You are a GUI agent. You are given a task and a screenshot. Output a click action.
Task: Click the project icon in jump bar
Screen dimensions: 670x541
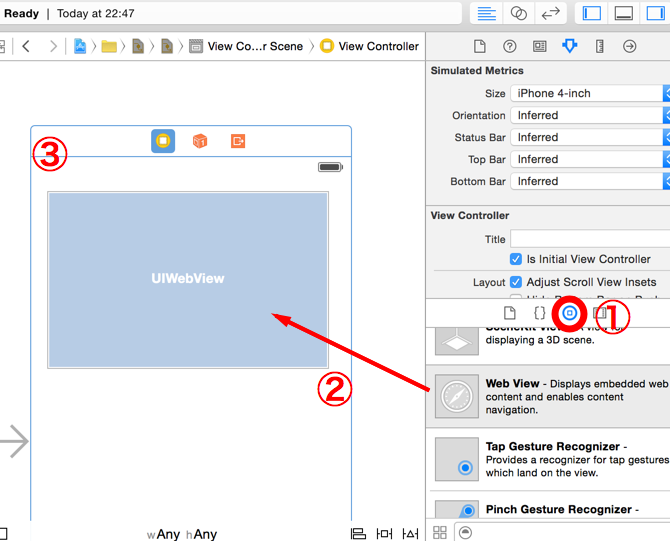click(80, 46)
